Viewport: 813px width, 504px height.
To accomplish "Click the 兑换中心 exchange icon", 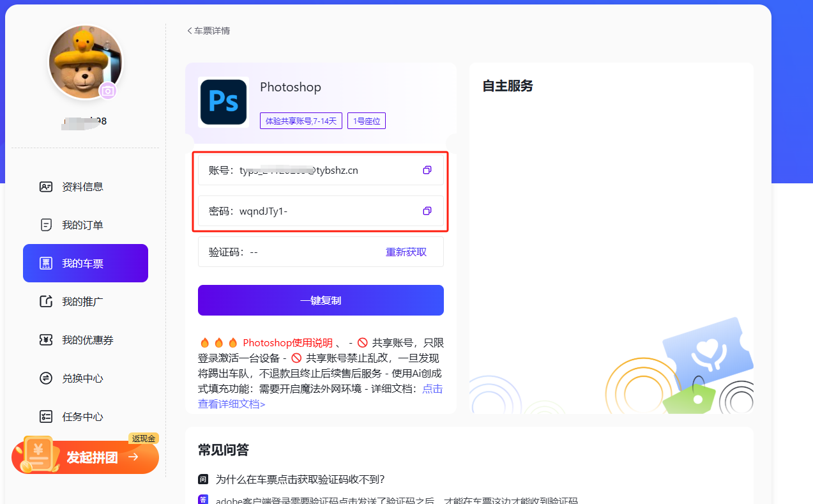I will (x=46, y=378).
